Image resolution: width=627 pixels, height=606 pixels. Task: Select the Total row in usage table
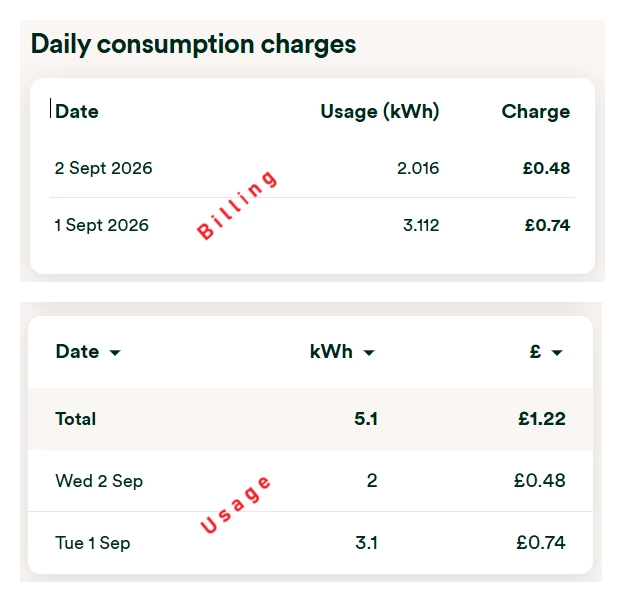pos(310,419)
